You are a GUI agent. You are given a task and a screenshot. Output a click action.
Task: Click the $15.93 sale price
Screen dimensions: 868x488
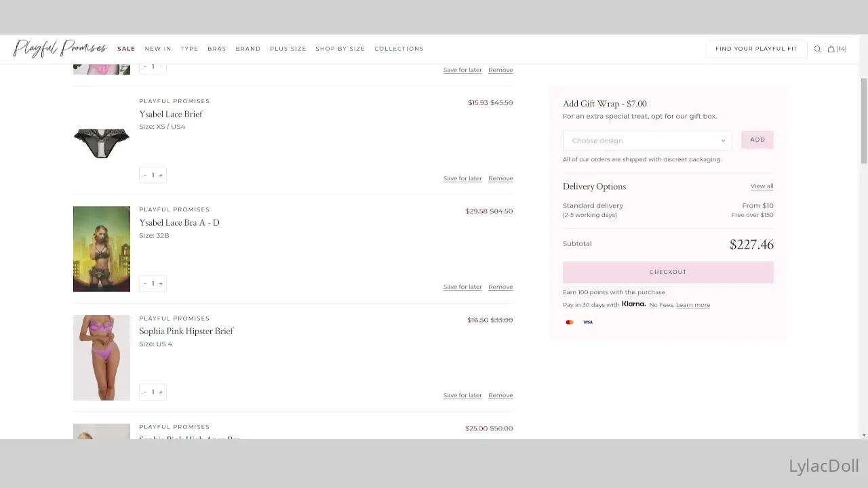pyautogui.click(x=478, y=103)
